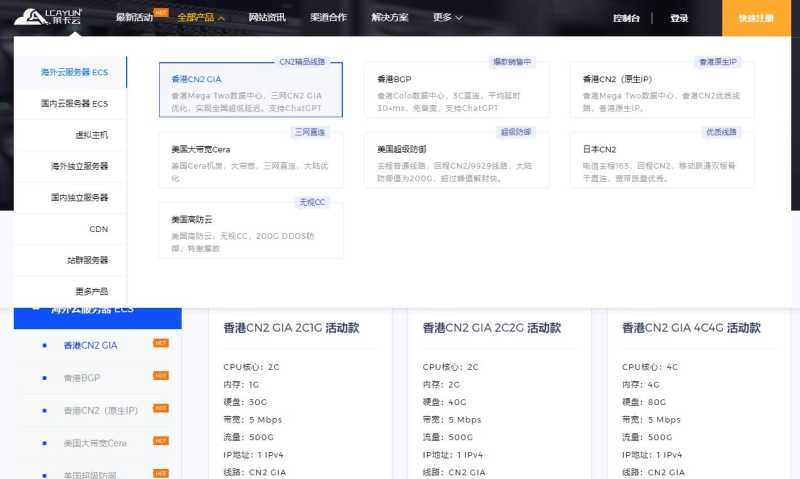Viewport: 800px width, 479px height.
Task: Select 美国大带宽Cera in the left sidebar
Action: point(95,443)
